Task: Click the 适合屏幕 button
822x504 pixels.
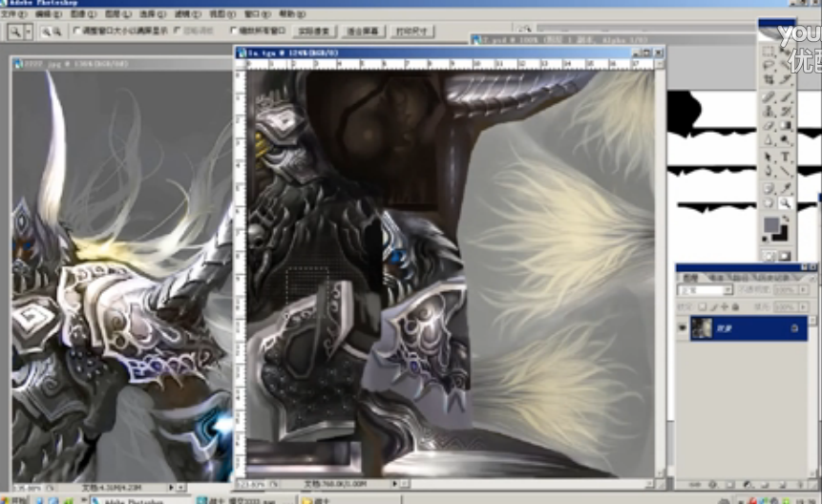Action: tap(362, 31)
